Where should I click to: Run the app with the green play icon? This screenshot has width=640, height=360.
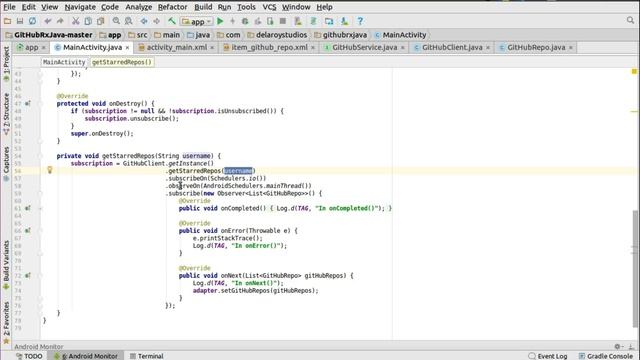(220, 21)
